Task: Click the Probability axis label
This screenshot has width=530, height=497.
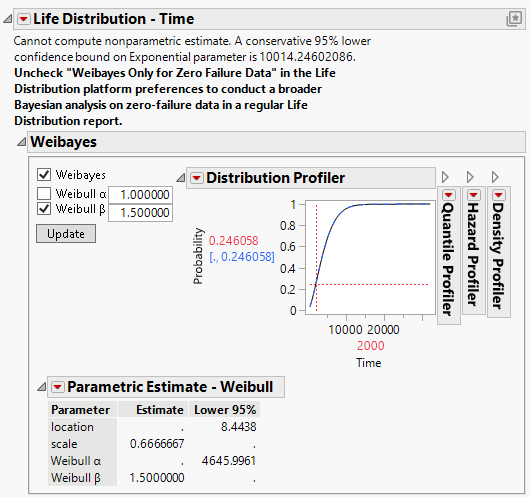Action: pos(198,256)
